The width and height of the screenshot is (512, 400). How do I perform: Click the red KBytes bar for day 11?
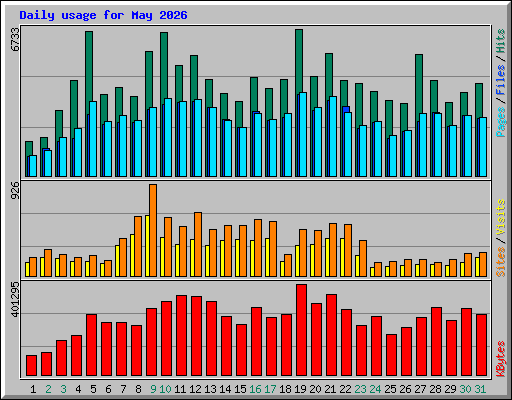click(181, 335)
